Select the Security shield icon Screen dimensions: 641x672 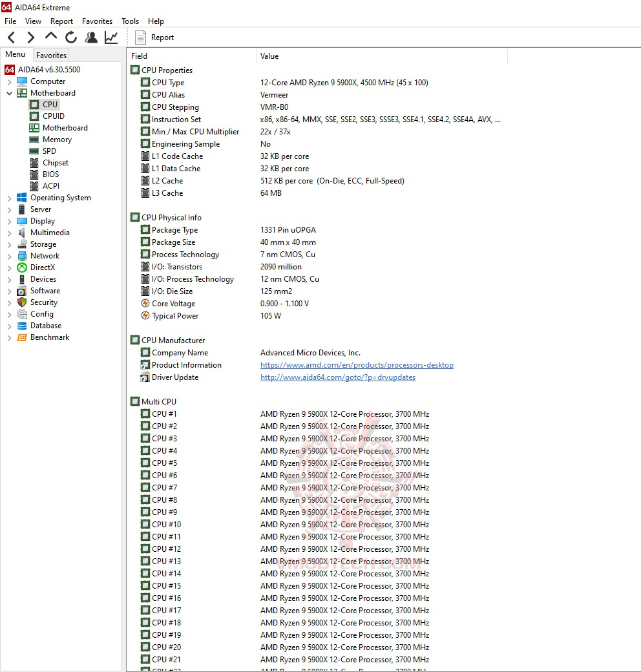coord(22,302)
